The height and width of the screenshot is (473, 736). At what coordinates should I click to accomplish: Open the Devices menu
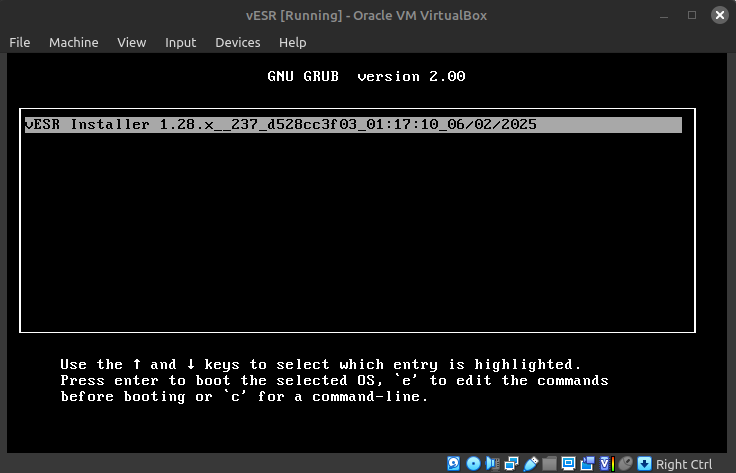click(x=238, y=42)
